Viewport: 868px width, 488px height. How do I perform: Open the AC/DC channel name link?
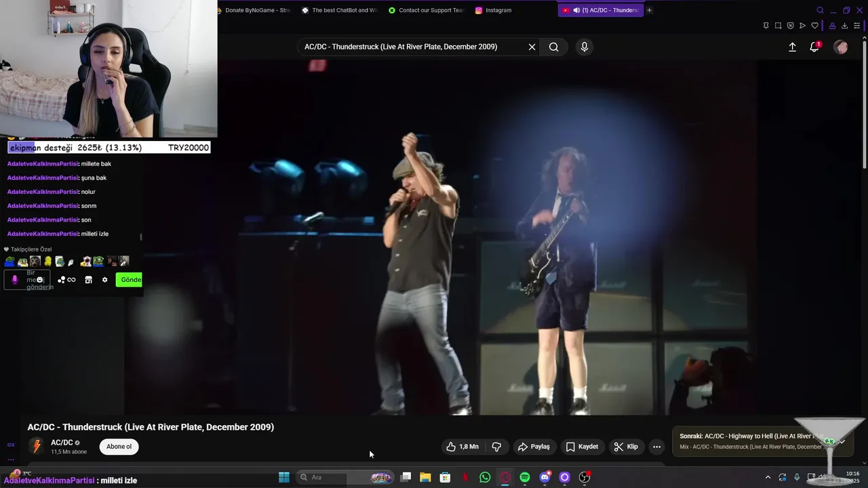tap(62, 443)
